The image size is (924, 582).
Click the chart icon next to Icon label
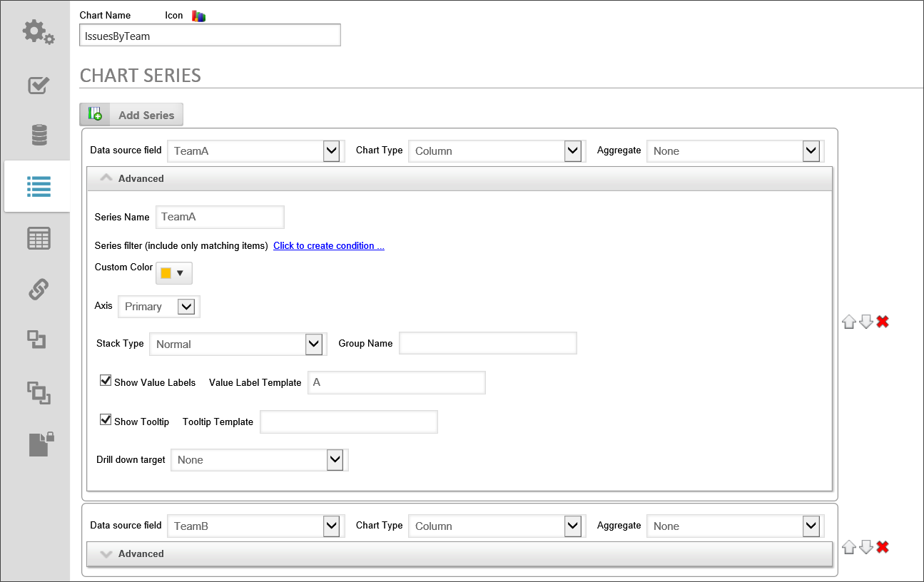(198, 16)
